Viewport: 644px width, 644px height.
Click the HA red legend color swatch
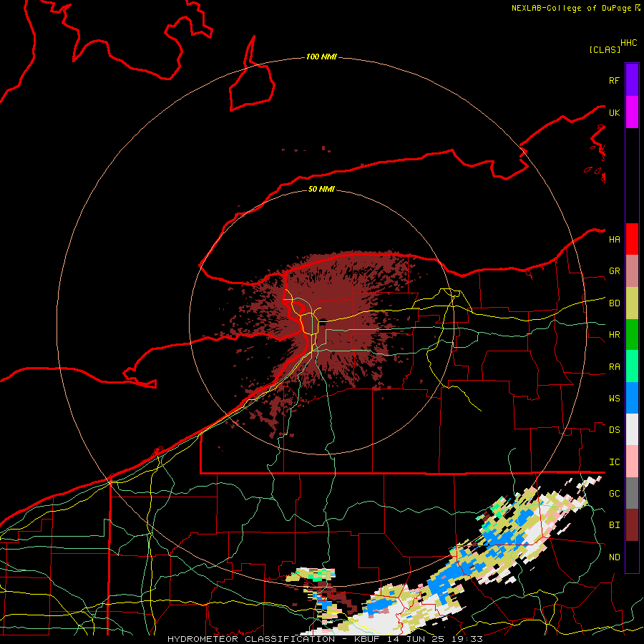point(632,239)
